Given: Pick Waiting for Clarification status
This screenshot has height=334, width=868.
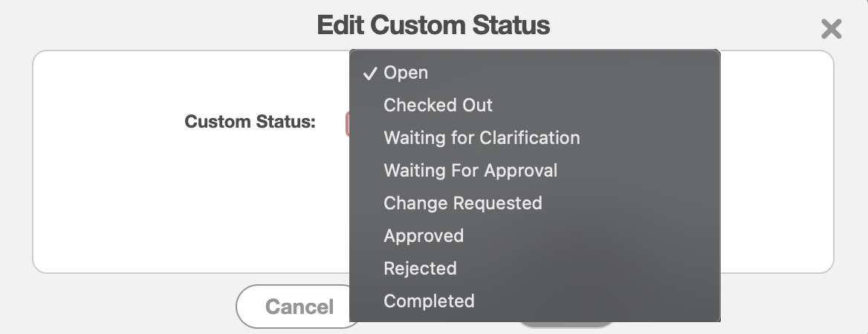Looking at the screenshot, I should pyautogui.click(x=482, y=138).
